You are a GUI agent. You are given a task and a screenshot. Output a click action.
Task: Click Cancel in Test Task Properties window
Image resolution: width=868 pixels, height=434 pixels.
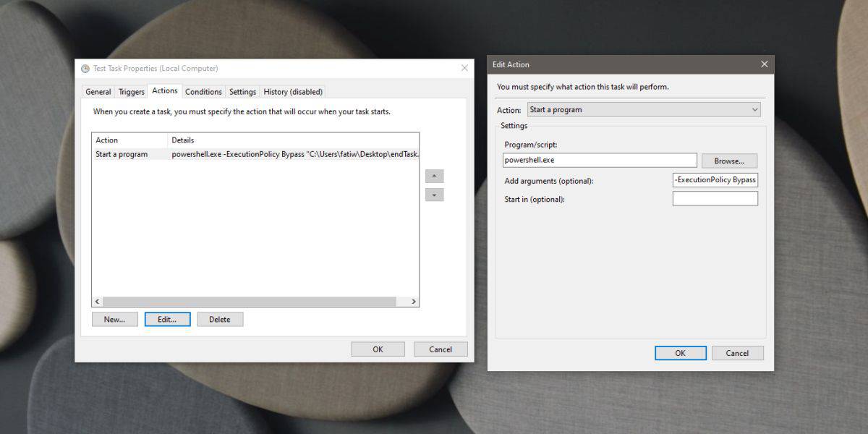[441, 349]
